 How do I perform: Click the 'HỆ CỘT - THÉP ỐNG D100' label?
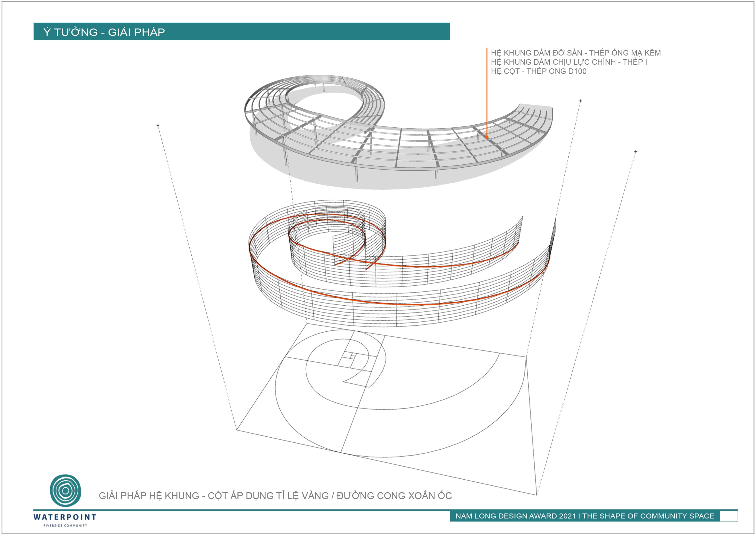(538, 71)
